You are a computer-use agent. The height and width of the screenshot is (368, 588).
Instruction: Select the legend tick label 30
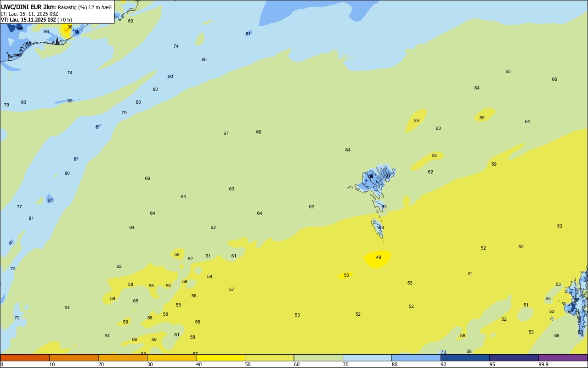pos(150,364)
